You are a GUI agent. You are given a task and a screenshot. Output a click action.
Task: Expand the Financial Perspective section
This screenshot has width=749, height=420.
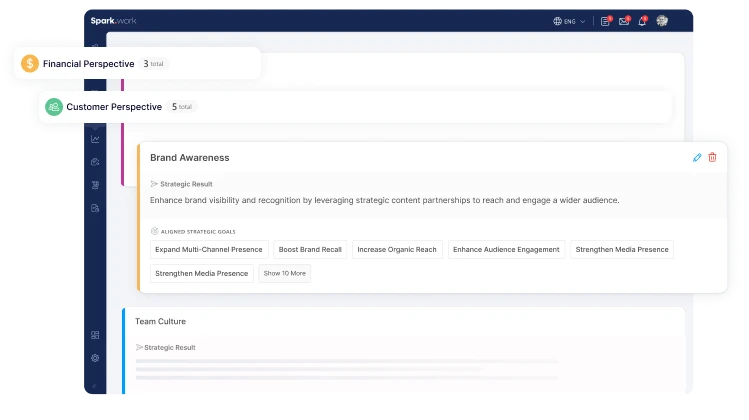[x=88, y=64]
